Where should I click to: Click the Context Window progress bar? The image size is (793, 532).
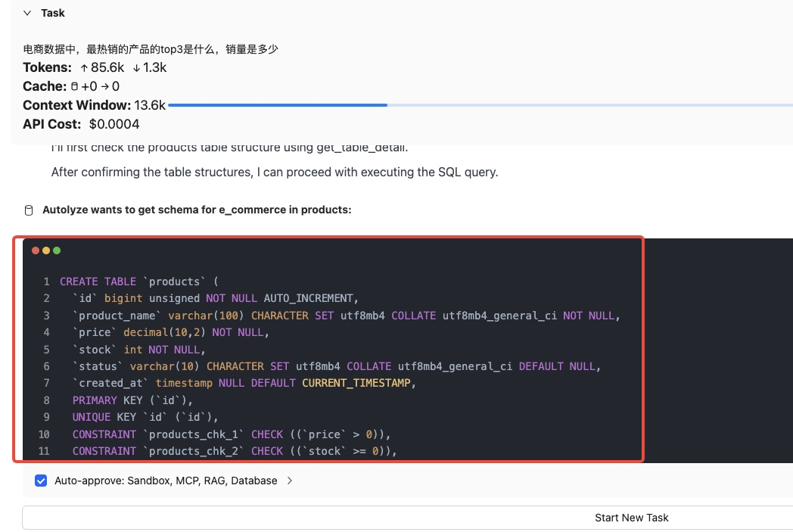point(480,105)
